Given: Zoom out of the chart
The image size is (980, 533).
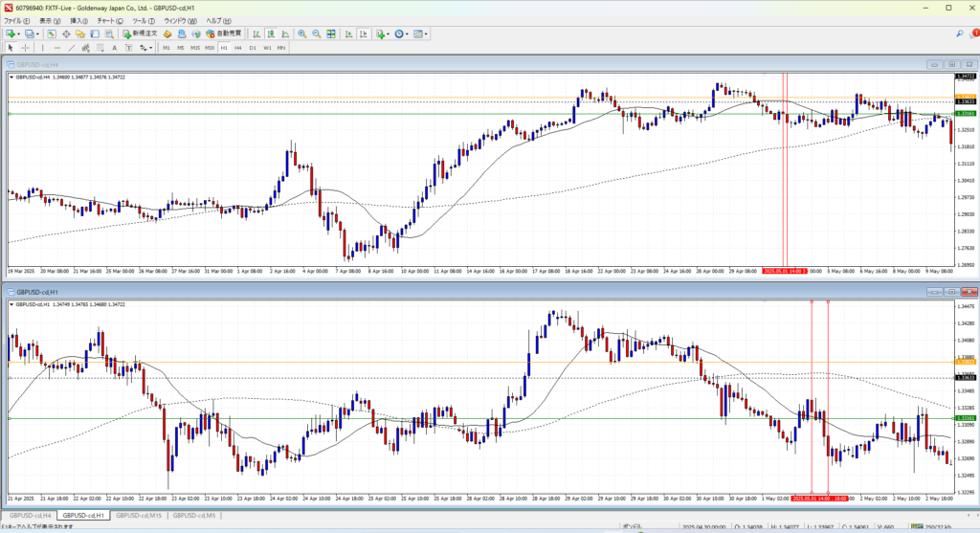Looking at the screenshot, I should pos(316,33).
